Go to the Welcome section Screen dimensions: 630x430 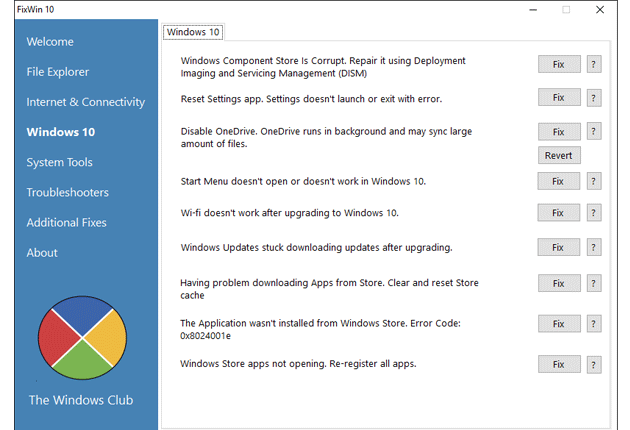tap(50, 42)
